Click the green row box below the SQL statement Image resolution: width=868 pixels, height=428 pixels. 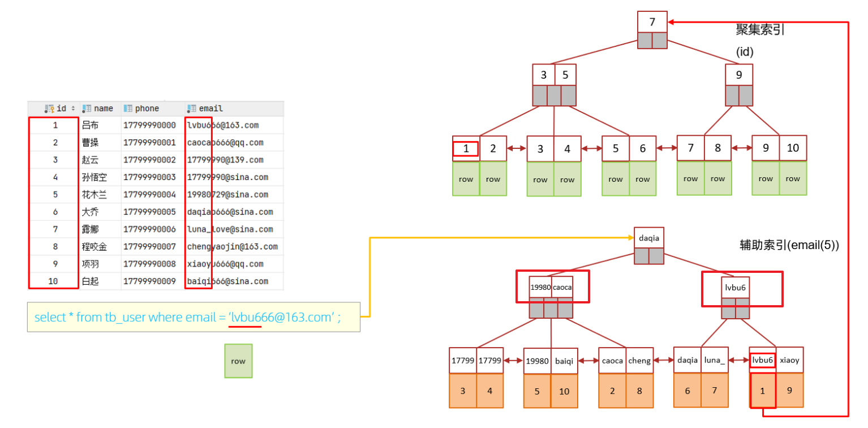pyautogui.click(x=238, y=361)
